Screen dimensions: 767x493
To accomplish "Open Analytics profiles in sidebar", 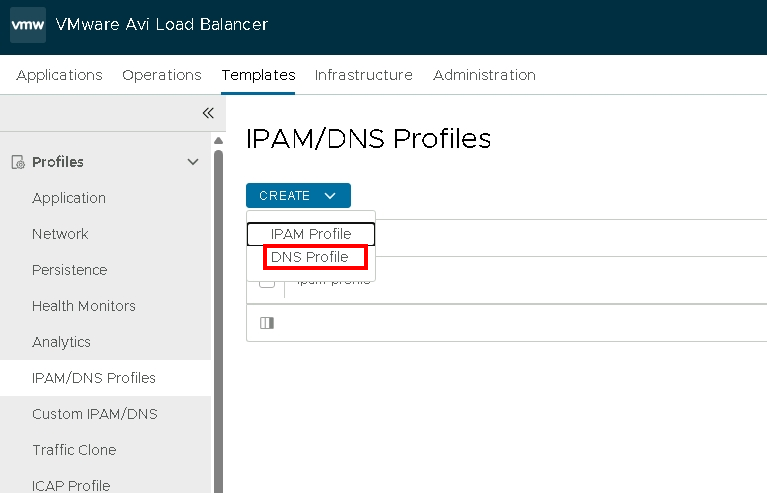I will coord(61,342).
